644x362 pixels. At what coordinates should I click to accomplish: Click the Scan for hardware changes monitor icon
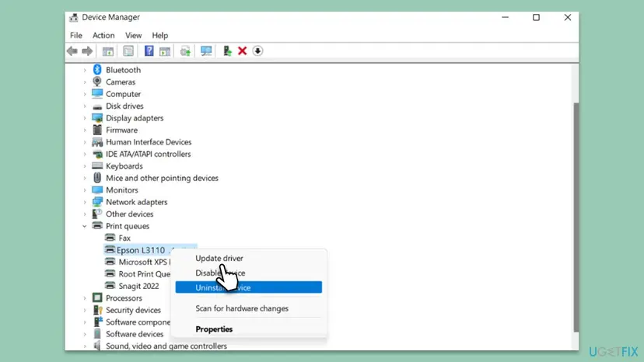[206, 51]
